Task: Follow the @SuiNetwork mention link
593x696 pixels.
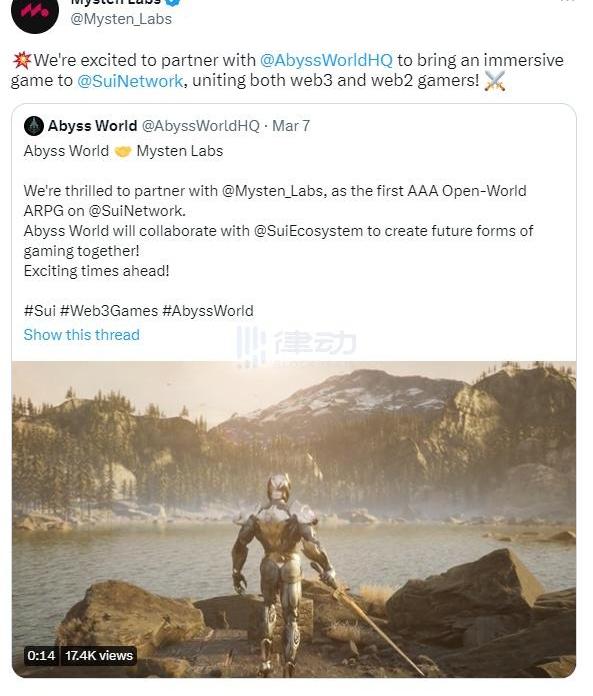Action: point(130,81)
